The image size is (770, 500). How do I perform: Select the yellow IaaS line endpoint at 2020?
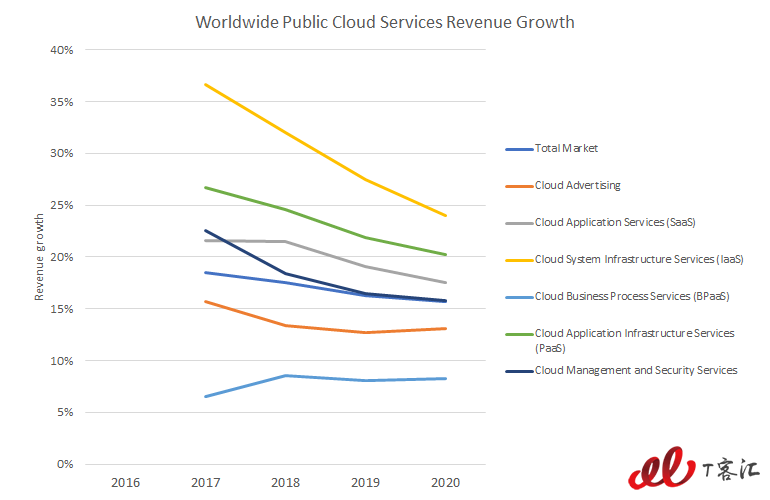point(445,215)
